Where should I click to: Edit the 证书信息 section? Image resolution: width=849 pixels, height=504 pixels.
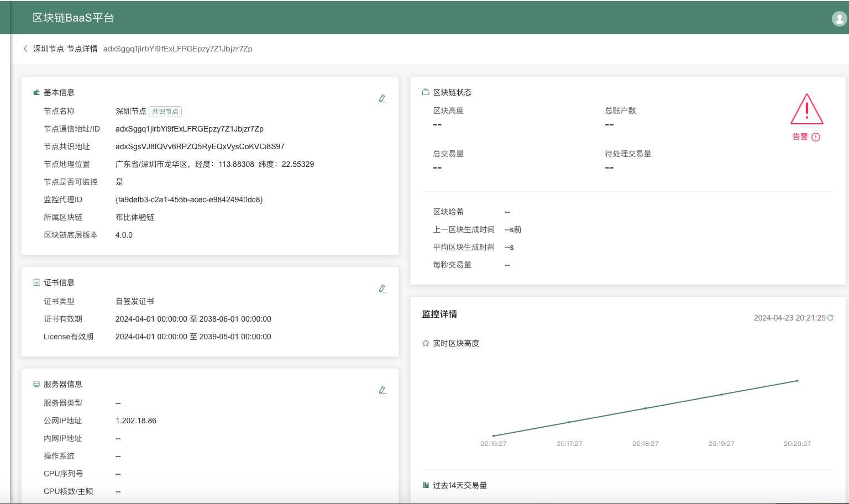(382, 288)
